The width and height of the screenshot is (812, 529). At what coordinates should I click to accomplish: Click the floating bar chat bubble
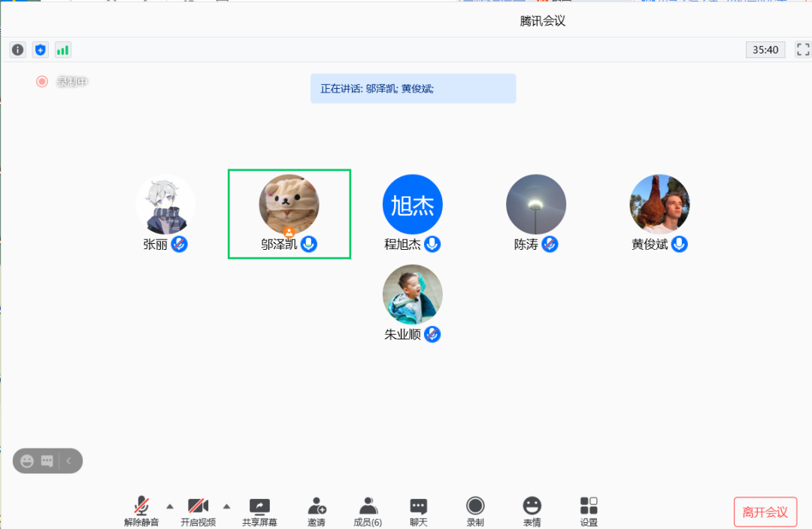(x=47, y=461)
